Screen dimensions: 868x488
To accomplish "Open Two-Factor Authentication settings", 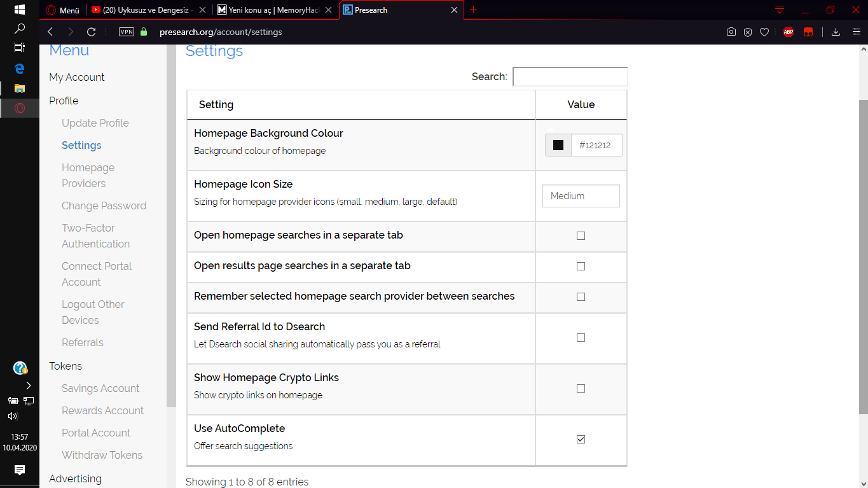I will point(96,236).
